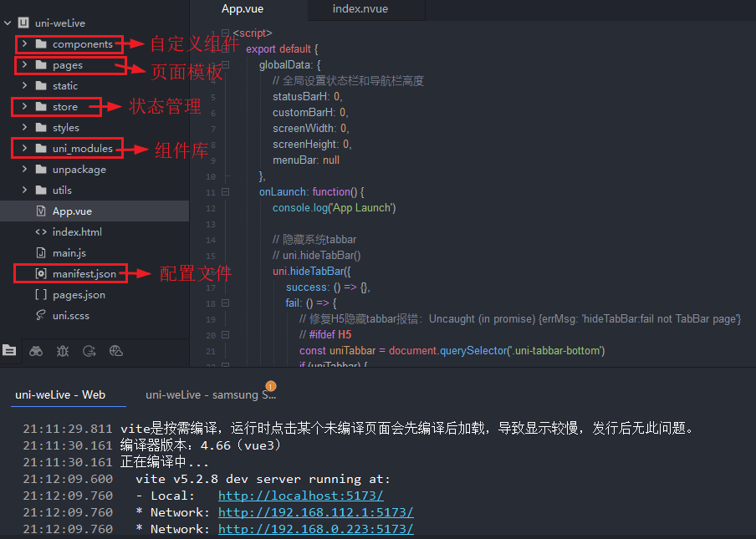Click the pages.json bracket icon
Screen dimensions: 756x539
pyautogui.click(x=41, y=294)
